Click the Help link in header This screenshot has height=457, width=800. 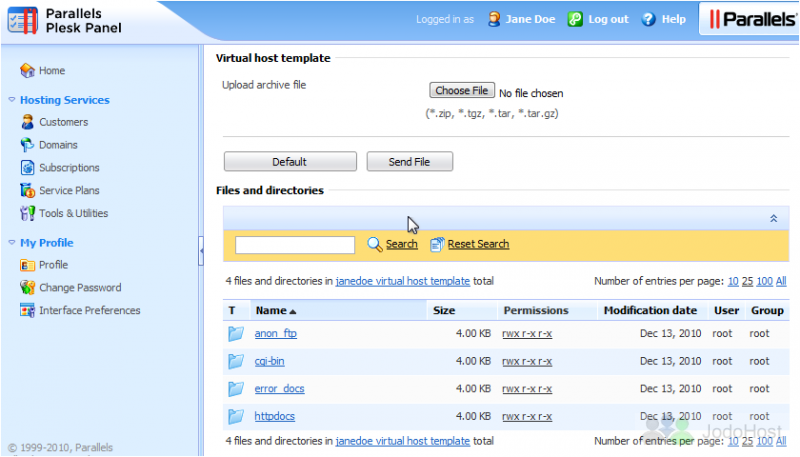673,19
